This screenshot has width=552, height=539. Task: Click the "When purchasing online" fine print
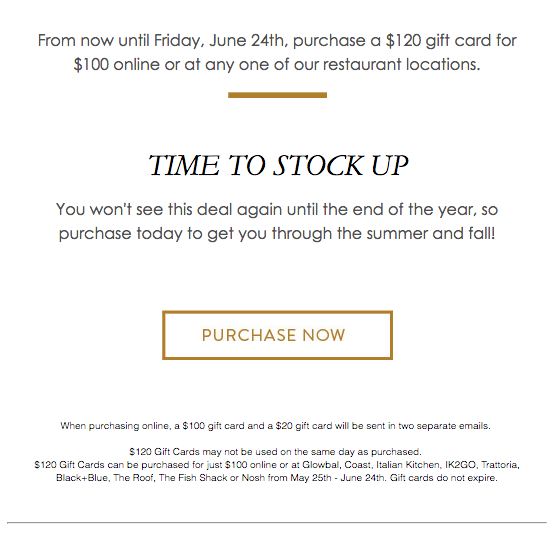coord(275,426)
